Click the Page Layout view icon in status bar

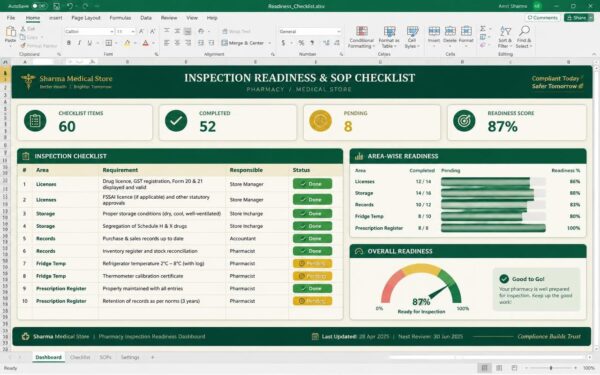click(x=499, y=368)
